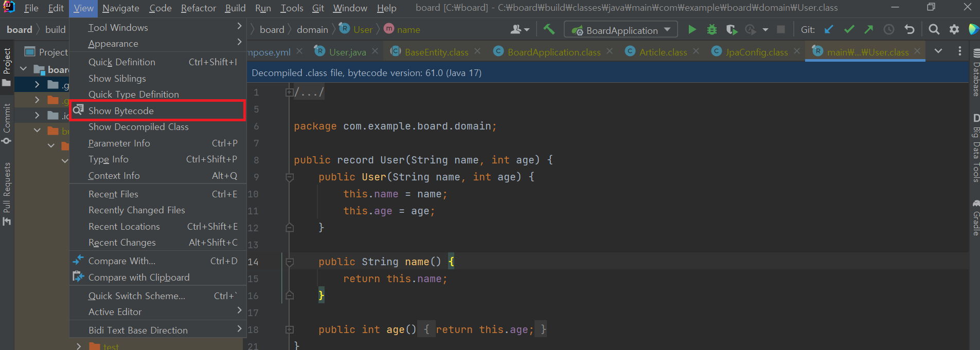Screen dimensions: 980x350
Task: Open Git history clock icon
Action: pos(888,30)
